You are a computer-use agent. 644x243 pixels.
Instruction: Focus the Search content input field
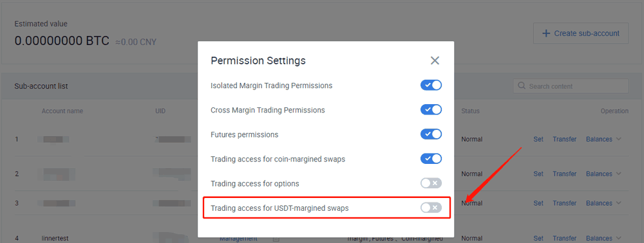[x=571, y=86]
